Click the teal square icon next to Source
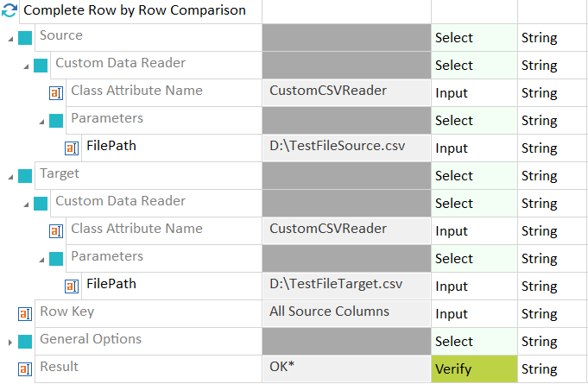The width and height of the screenshot is (588, 384). tap(25, 38)
